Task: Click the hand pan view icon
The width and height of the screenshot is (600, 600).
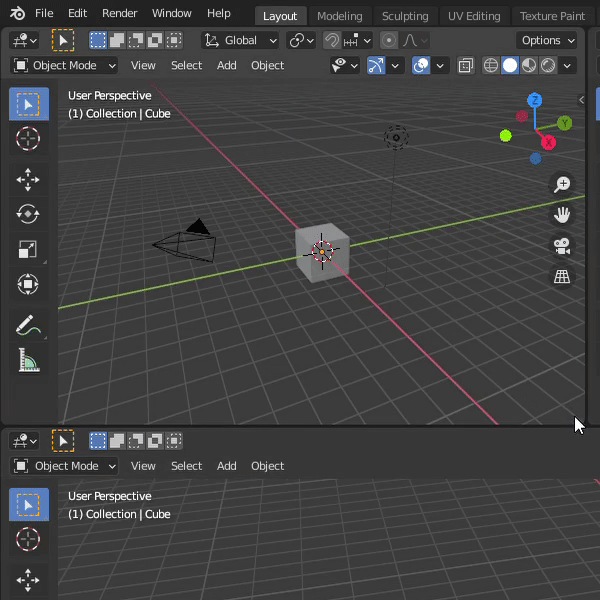Action: tap(562, 214)
